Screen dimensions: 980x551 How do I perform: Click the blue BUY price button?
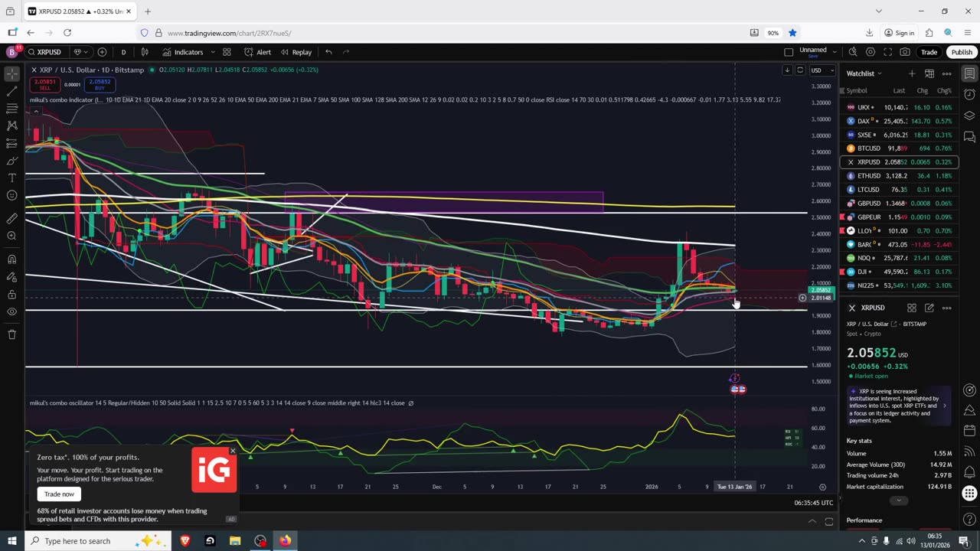click(x=100, y=84)
